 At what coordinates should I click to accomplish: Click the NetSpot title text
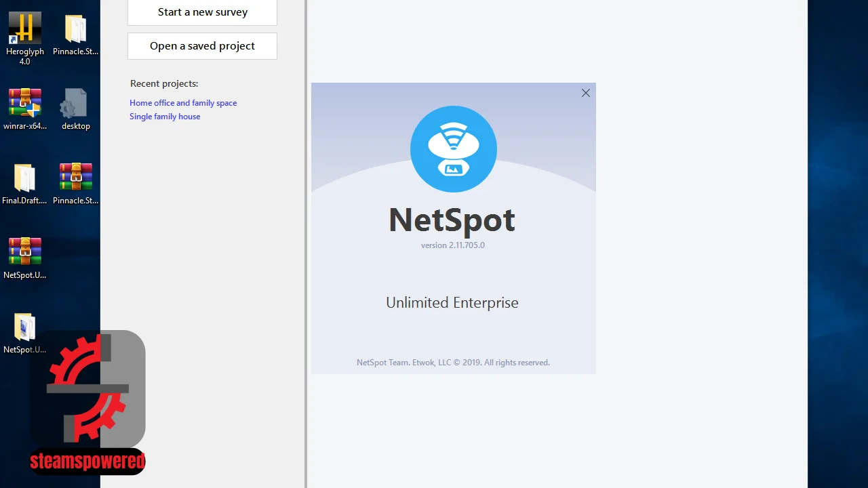point(452,220)
